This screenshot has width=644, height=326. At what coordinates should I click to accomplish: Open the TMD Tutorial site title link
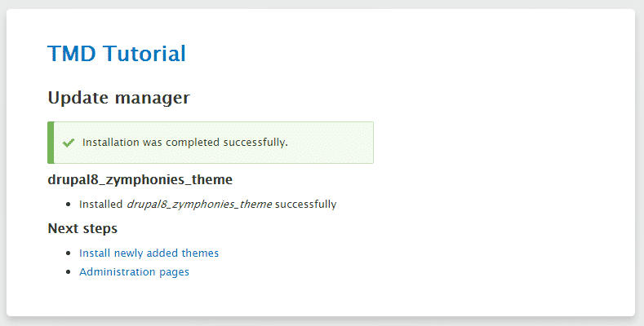click(117, 54)
